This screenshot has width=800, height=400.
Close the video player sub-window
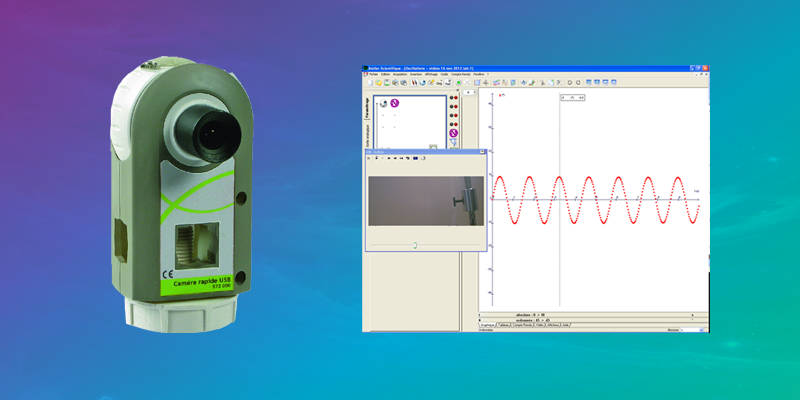(x=482, y=151)
